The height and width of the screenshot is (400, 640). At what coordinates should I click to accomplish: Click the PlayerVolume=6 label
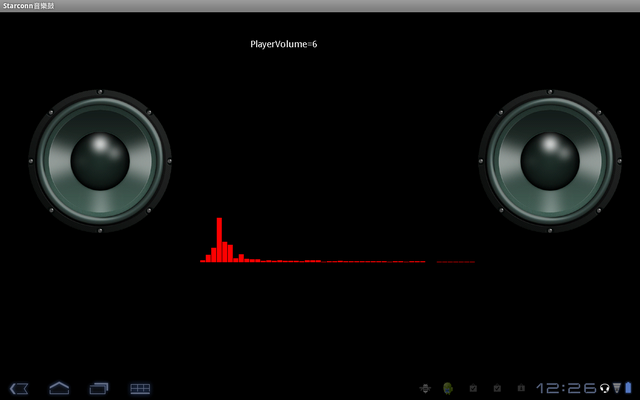tap(284, 44)
